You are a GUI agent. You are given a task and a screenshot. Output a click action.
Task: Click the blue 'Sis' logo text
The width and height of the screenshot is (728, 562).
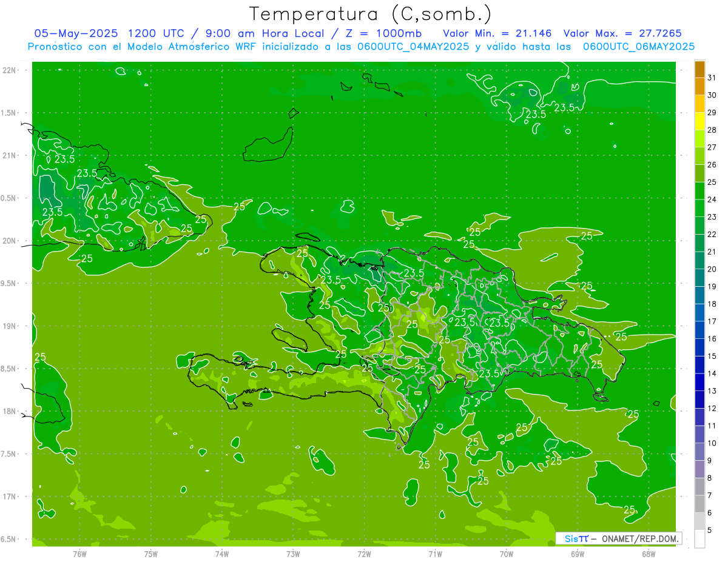tap(571, 538)
